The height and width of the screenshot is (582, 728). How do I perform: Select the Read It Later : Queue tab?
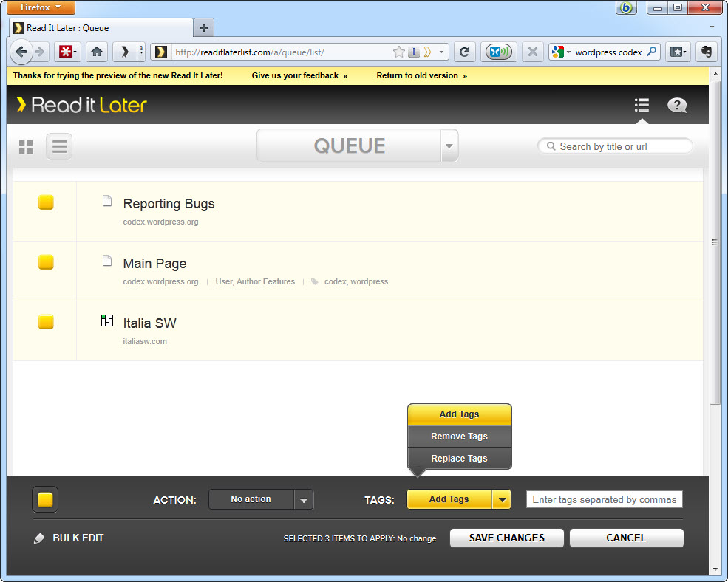point(101,28)
